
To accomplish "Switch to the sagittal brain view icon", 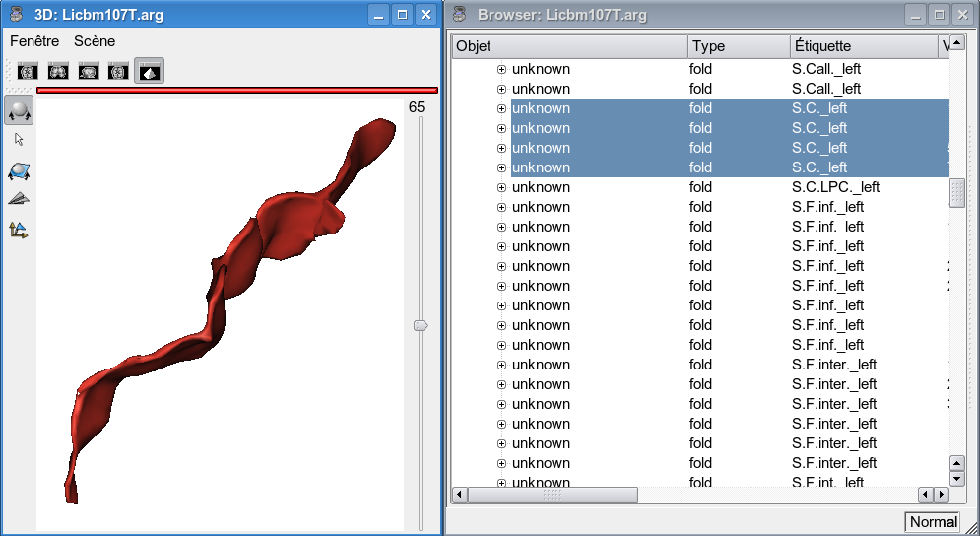I will point(89,71).
